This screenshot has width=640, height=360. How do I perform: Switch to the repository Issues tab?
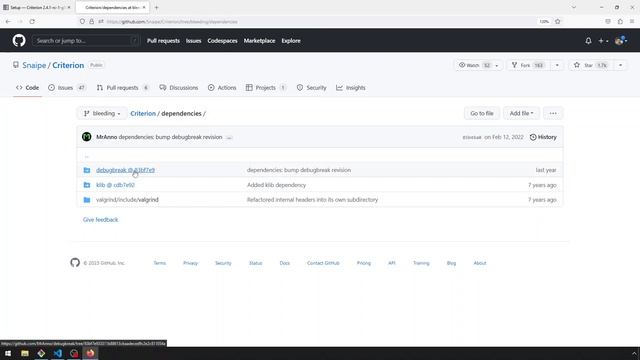67,88
